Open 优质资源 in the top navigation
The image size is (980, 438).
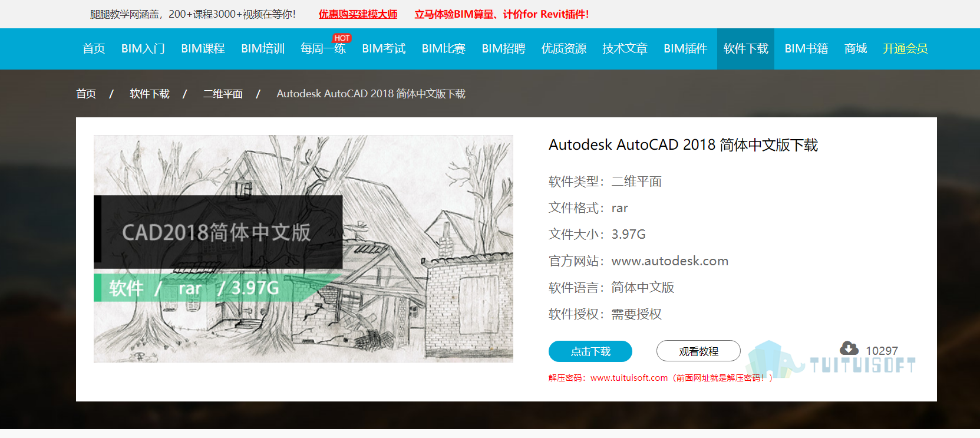pyautogui.click(x=564, y=48)
